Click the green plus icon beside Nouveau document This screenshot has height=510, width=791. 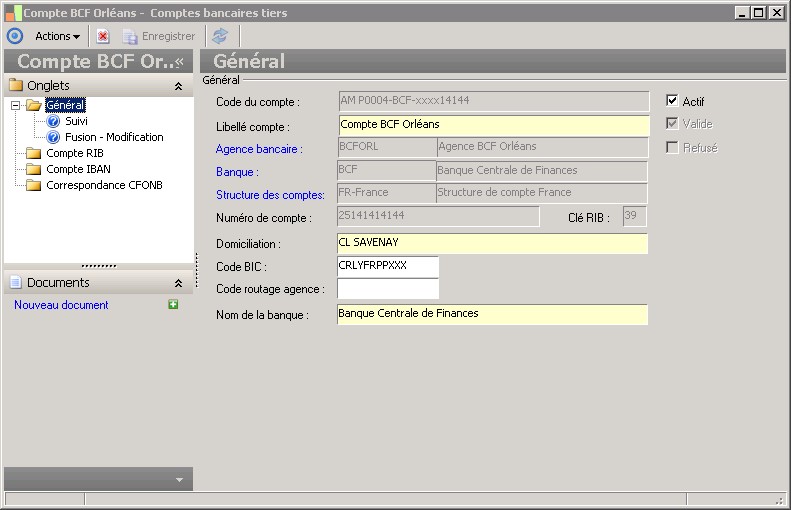[x=173, y=305]
